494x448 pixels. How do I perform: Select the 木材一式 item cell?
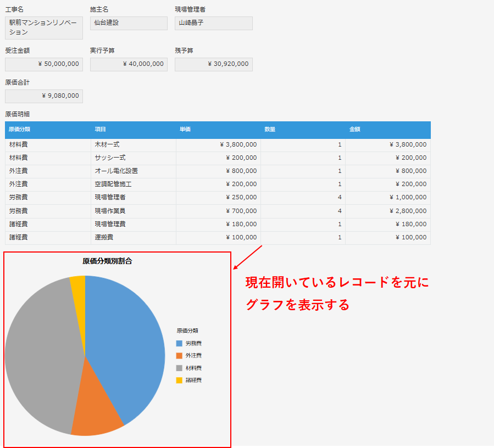[133, 145]
